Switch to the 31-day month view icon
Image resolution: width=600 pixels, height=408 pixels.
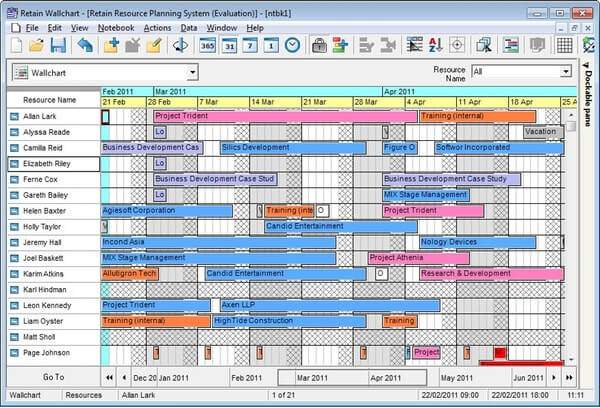point(229,45)
